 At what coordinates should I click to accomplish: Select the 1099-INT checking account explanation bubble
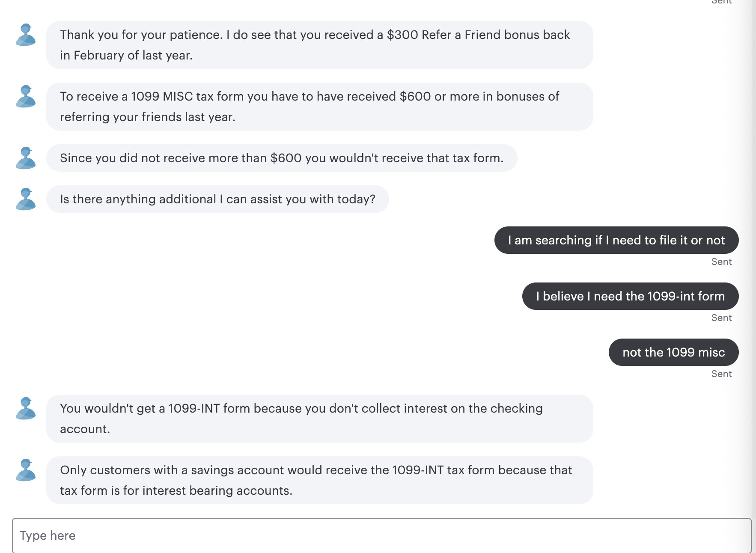[319, 419]
